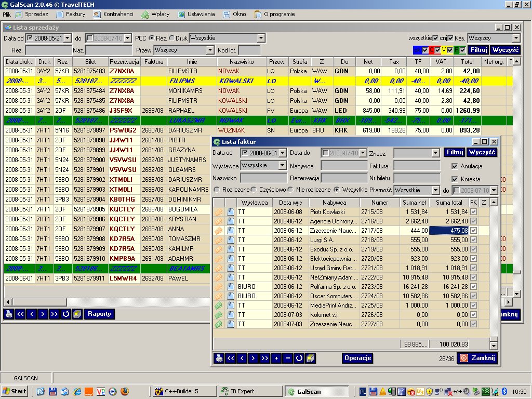Launch Internet Explorer from quick launch
Viewport: 532px width, 399px height.
77,391
